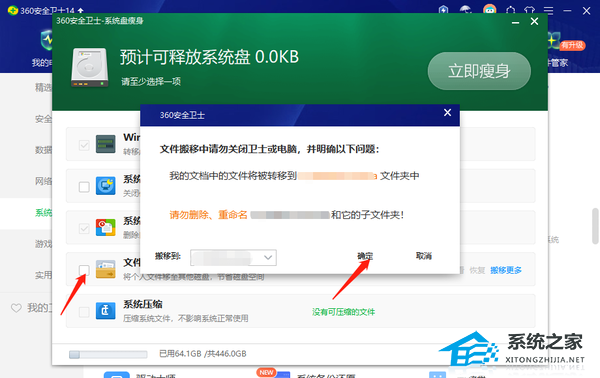Click the 360 logo in the title bar
This screenshot has width=600, height=378.
pos(13,10)
